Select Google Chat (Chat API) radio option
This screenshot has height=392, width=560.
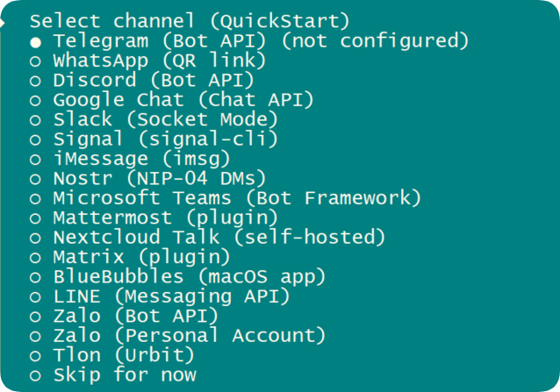pos(36,100)
